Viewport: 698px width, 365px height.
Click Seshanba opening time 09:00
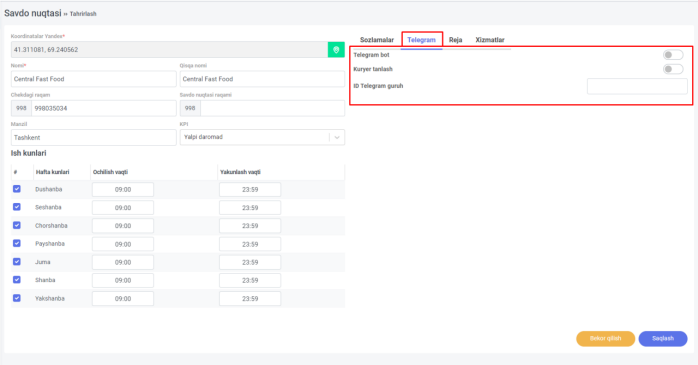tap(123, 207)
